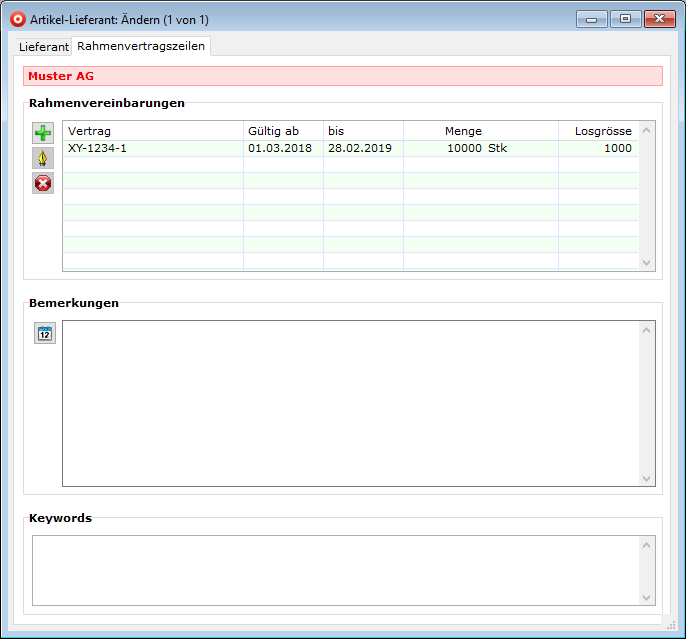Image resolution: width=686 pixels, height=639 pixels.
Task: Add a new Rahmenvereinbarung with green plus
Action: point(43,133)
